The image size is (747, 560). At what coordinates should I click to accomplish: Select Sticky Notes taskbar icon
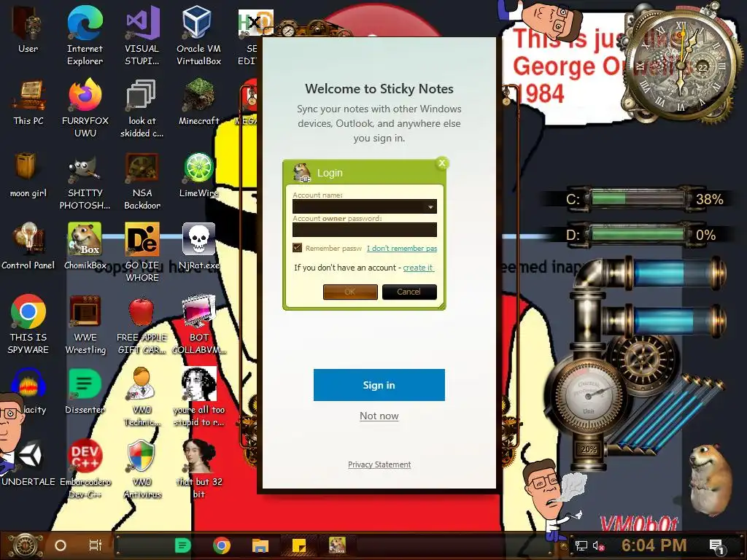(298, 545)
